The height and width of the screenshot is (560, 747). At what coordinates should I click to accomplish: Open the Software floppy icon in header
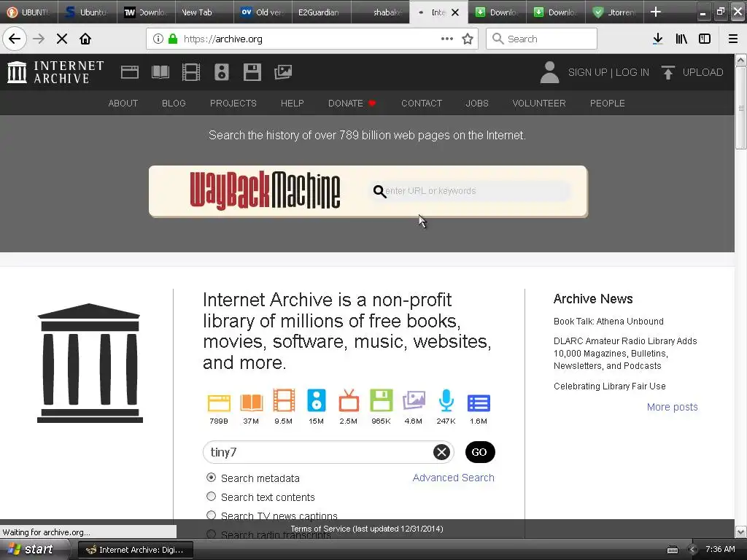tap(252, 72)
